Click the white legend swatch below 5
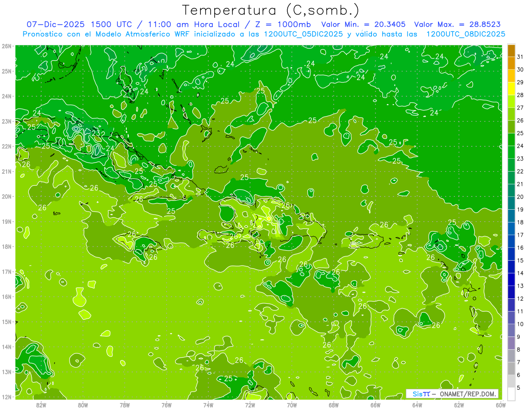This screenshot has height=411, width=532. click(511, 394)
